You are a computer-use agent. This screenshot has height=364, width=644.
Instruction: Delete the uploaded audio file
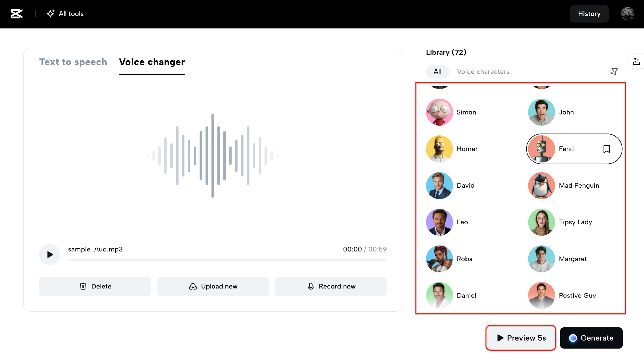pyautogui.click(x=95, y=286)
